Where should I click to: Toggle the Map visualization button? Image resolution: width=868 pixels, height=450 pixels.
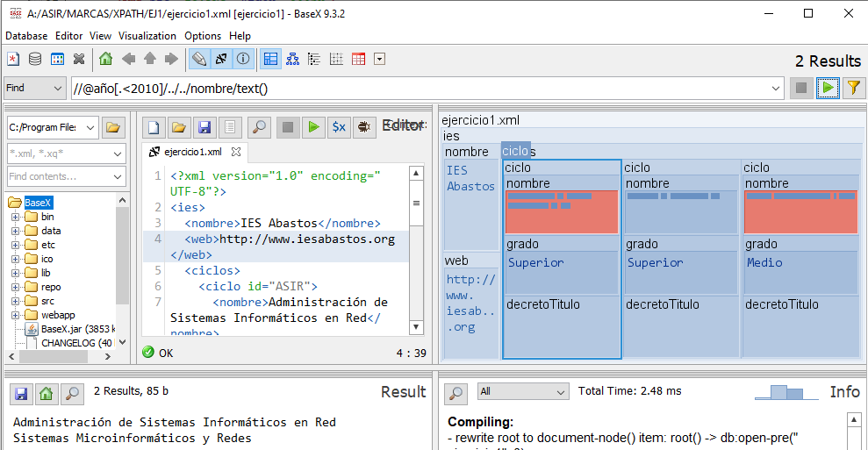pyautogui.click(x=270, y=60)
